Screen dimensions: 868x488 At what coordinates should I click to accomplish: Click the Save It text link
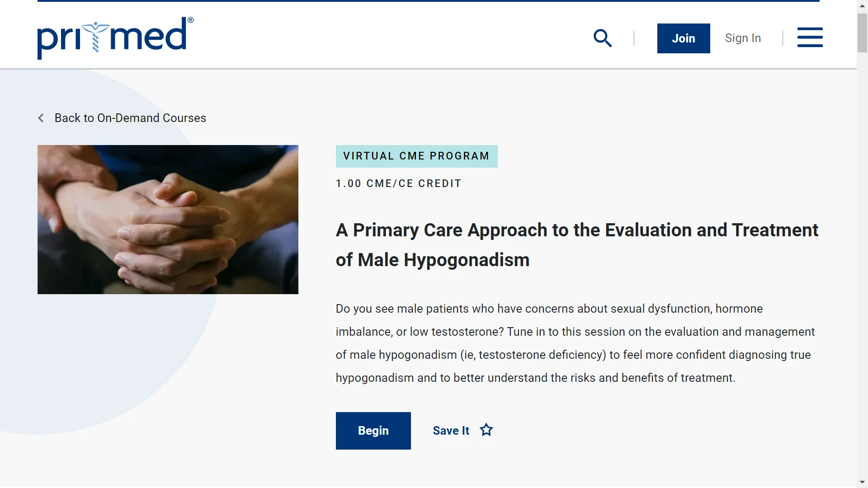point(451,431)
